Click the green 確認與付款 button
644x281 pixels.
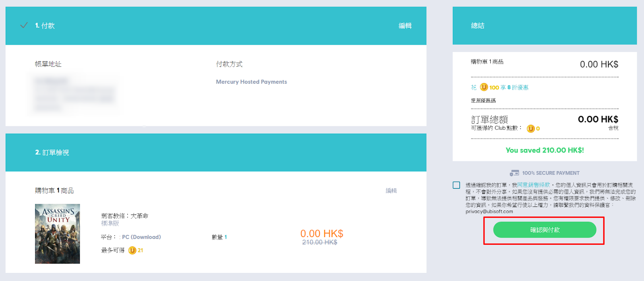(x=545, y=230)
